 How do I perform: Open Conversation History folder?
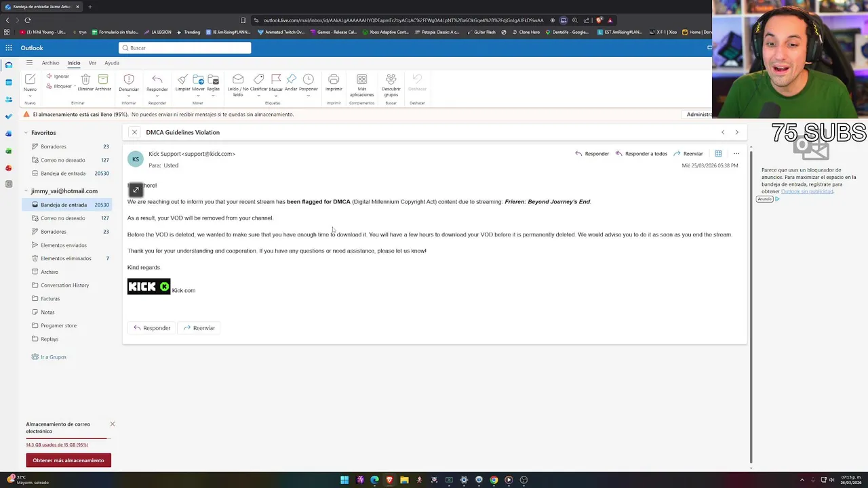[65, 285]
